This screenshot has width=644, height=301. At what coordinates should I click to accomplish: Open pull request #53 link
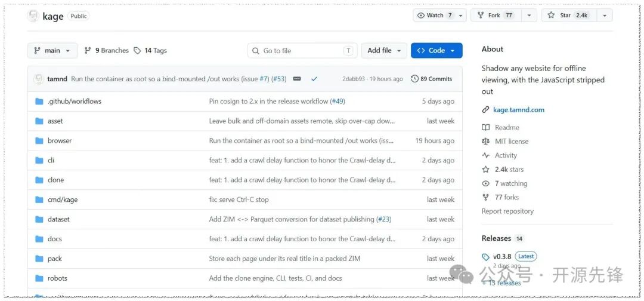tap(279, 79)
